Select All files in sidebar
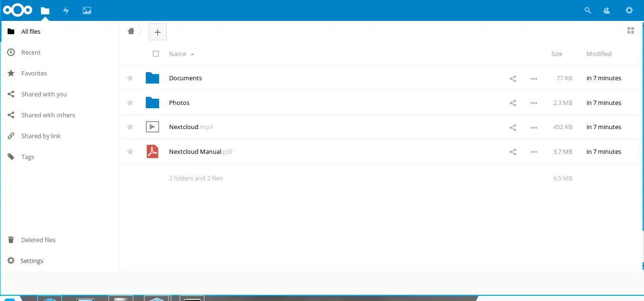Image resolution: width=644 pixels, height=301 pixels. tap(59, 31)
